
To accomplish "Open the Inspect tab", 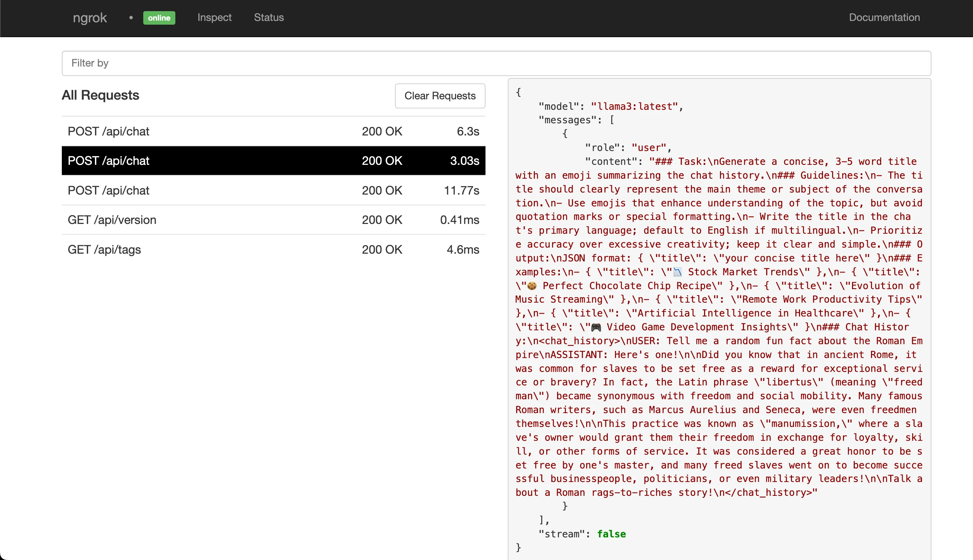I will (214, 17).
